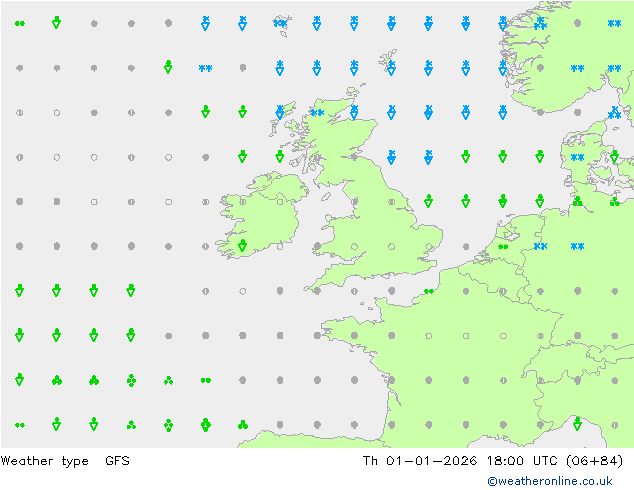This screenshot has height=490, width=634.
Task: Click the blue double-snowflake symbol over Denmark's Jutland
Action: (x=577, y=157)
